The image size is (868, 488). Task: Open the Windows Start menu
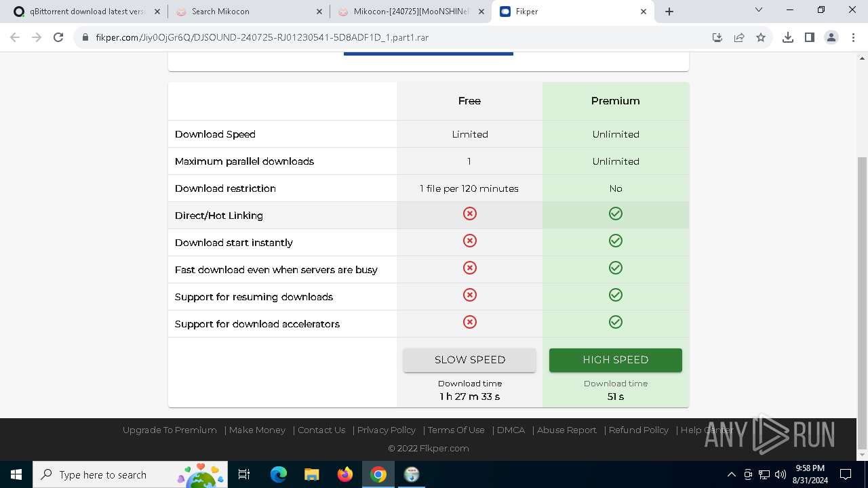pyautogui.click(x=16, y=474)
